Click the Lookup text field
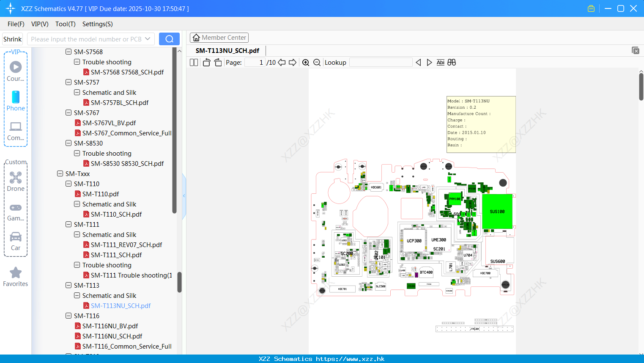Image resolution: width=644 pixels, height=363 pixels. pos(381,62)
